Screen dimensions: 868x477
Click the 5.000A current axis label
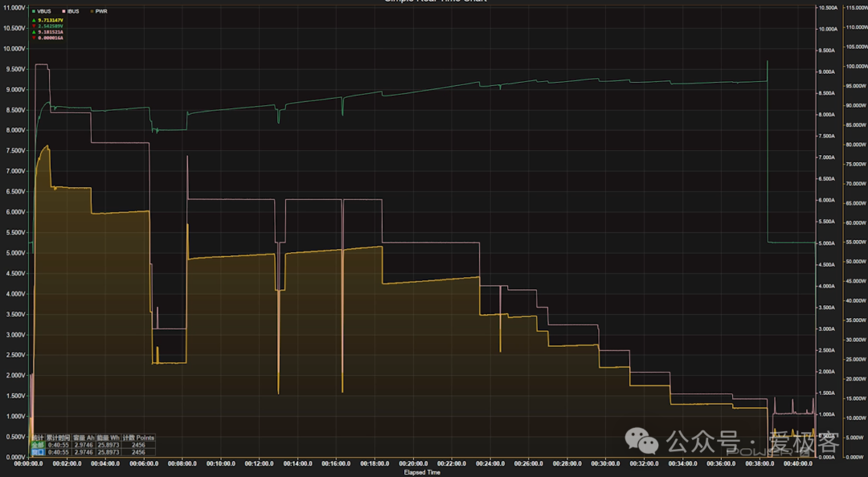click(x=826, y=243)
